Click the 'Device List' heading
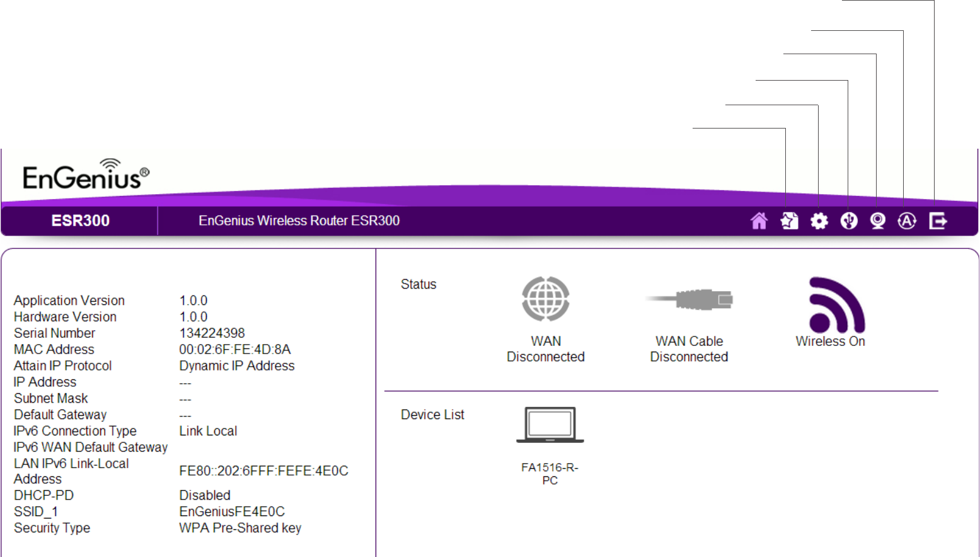The width and height of the screenshot is (980, 557). [432, 415]
